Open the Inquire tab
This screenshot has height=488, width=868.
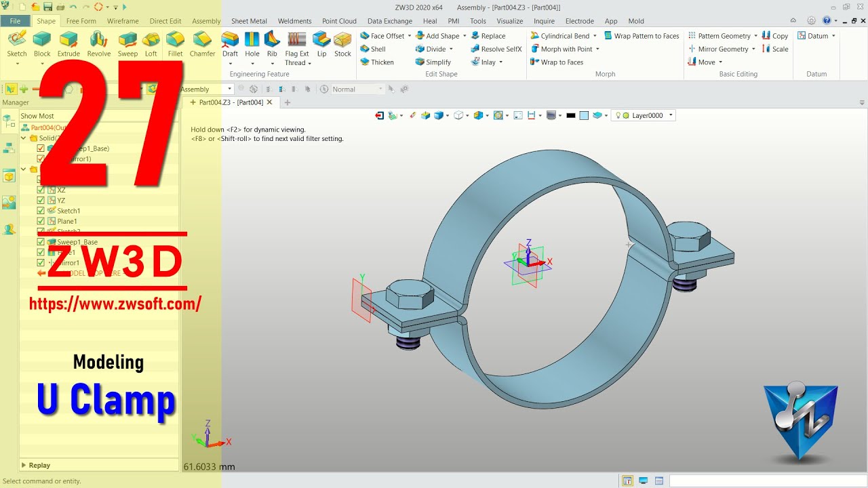[x=544, y=21]
